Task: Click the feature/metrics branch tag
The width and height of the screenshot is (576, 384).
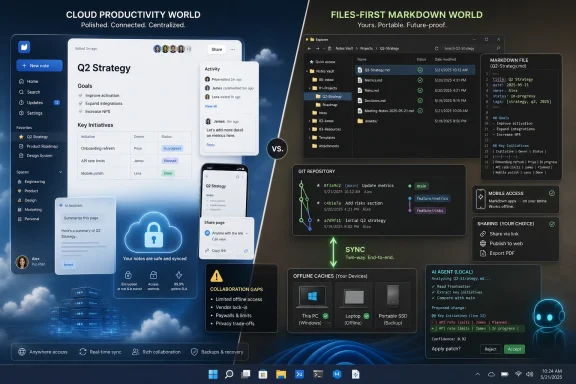Action: [x=432, y=198]
